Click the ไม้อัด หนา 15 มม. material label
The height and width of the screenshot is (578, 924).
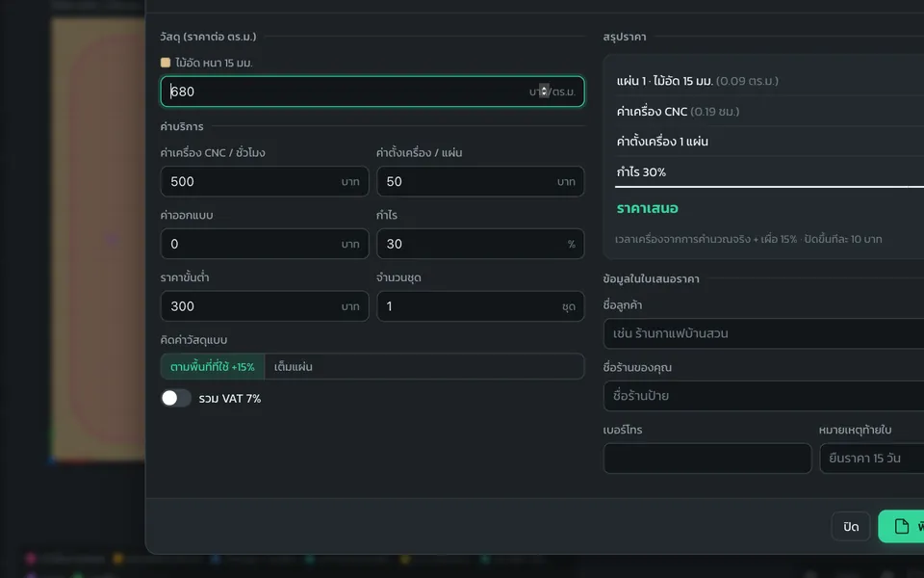[214, 63]
